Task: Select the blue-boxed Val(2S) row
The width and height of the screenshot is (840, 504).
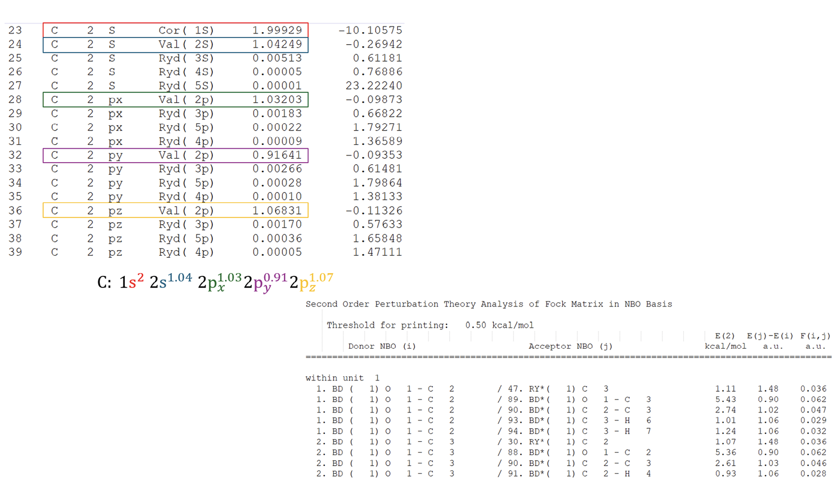Action: (175, 45)
